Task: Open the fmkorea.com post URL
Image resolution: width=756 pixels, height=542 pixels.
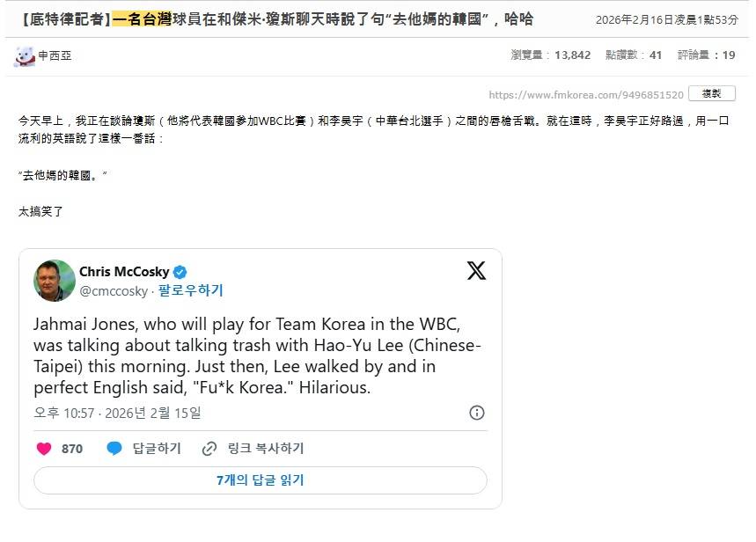Action: 585,95
